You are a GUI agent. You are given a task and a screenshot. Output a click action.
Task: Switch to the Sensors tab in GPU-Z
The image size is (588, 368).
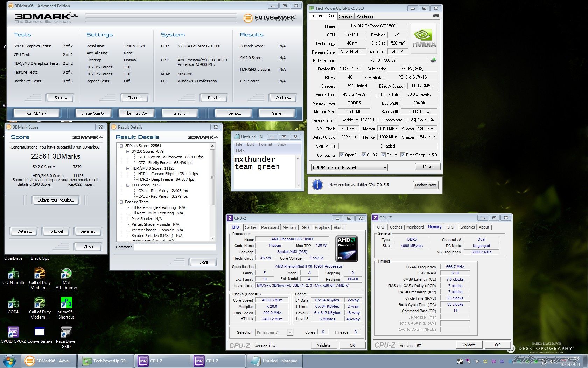346,16
